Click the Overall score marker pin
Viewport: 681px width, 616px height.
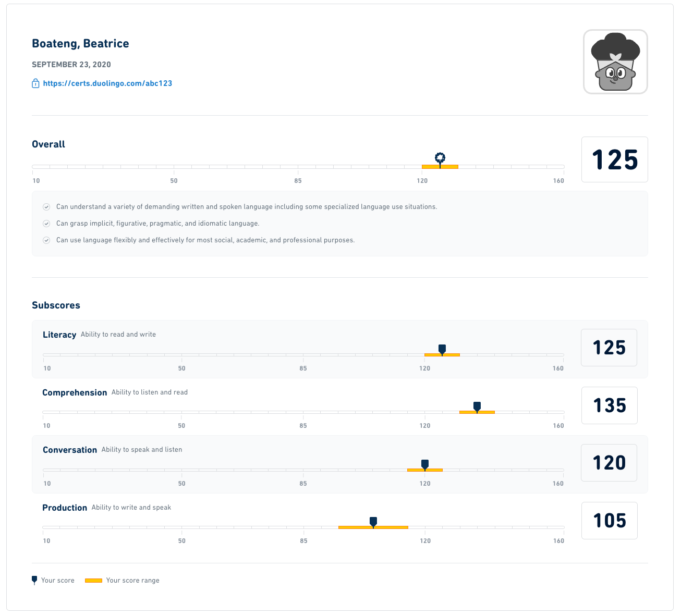pos(440,158)
